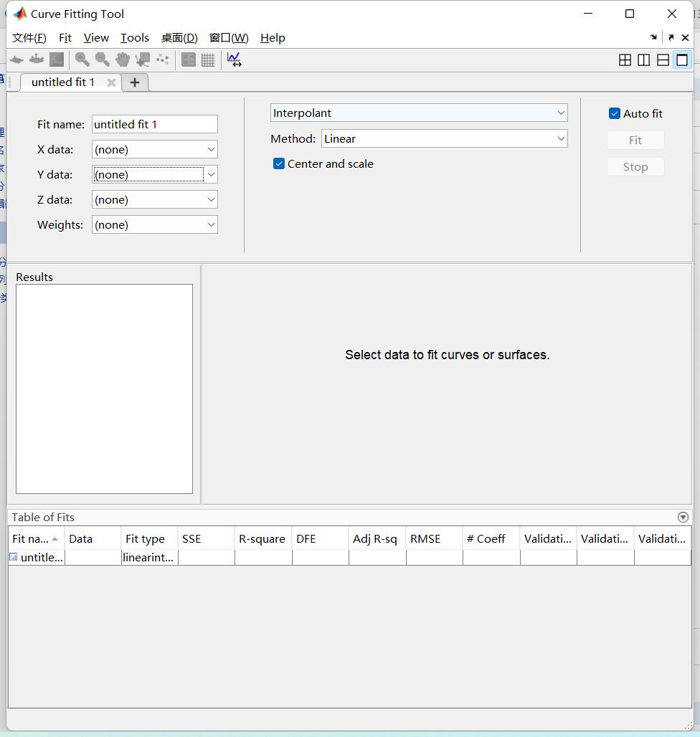Image resolution: width=700 pixels, height=737 pixels.
Task: Toggle the plot legend icon
Action: point(188,60)
